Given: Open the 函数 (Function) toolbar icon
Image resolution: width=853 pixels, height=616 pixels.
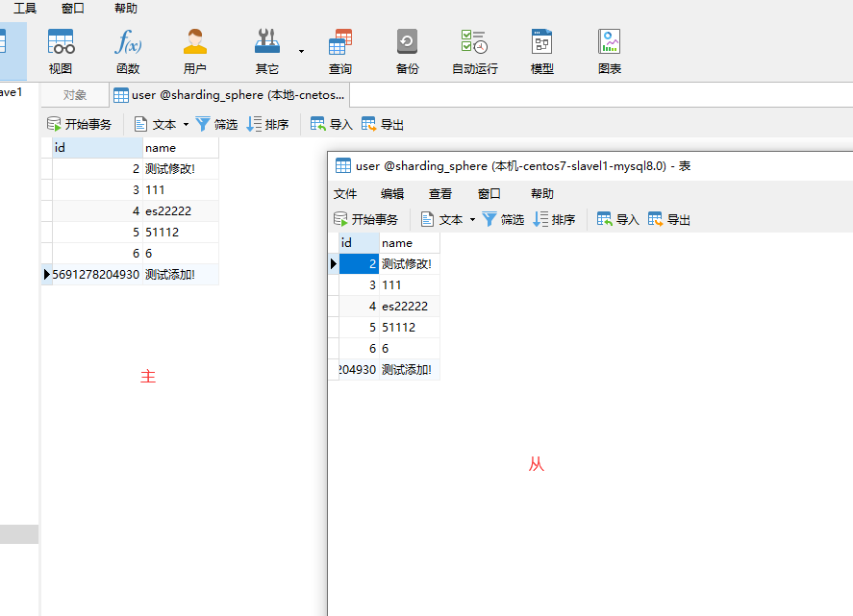Looking at the screenshot, I should (x=128, y=52).
